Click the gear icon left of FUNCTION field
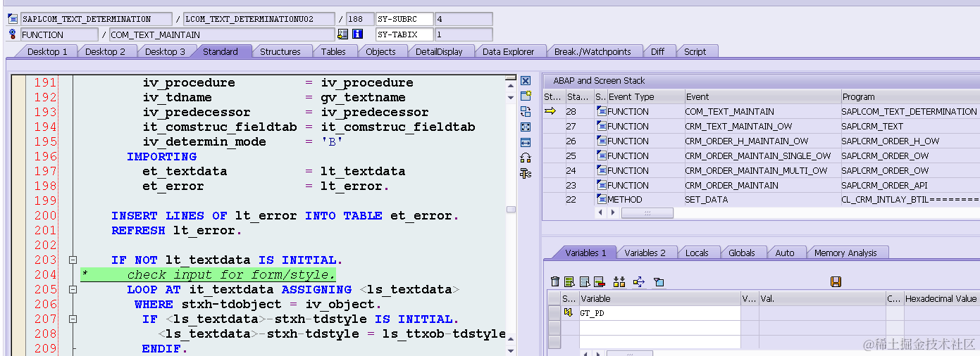 point(12,34)
